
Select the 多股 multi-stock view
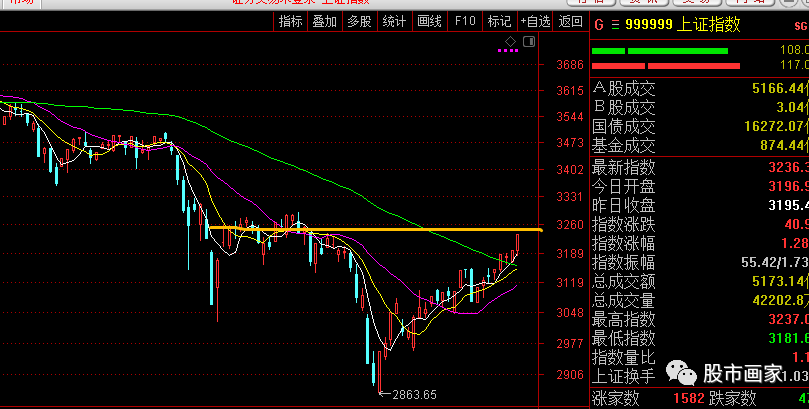(360, 21)
